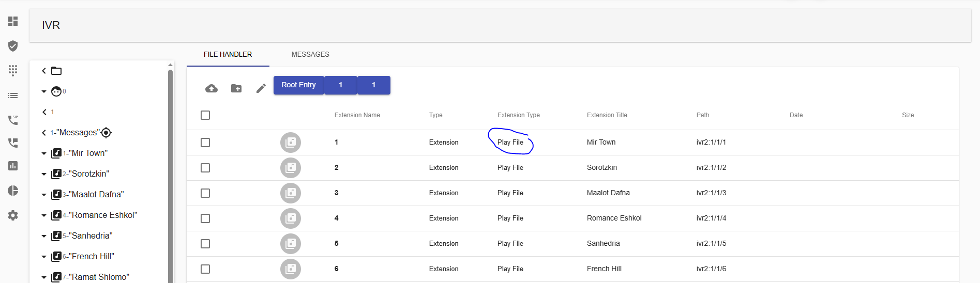
Task: Click the face icon labeled 0 in tree
Action: (x=56, y=91)
